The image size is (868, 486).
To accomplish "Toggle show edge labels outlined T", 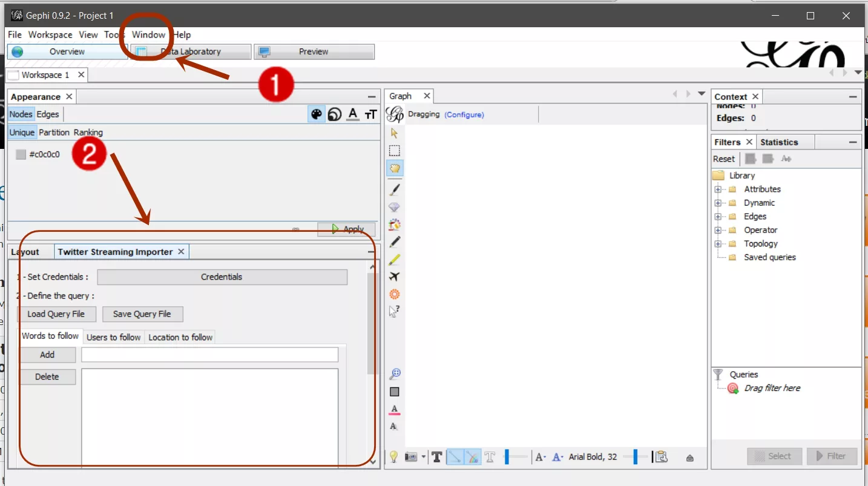I will (x=490, y=457).
